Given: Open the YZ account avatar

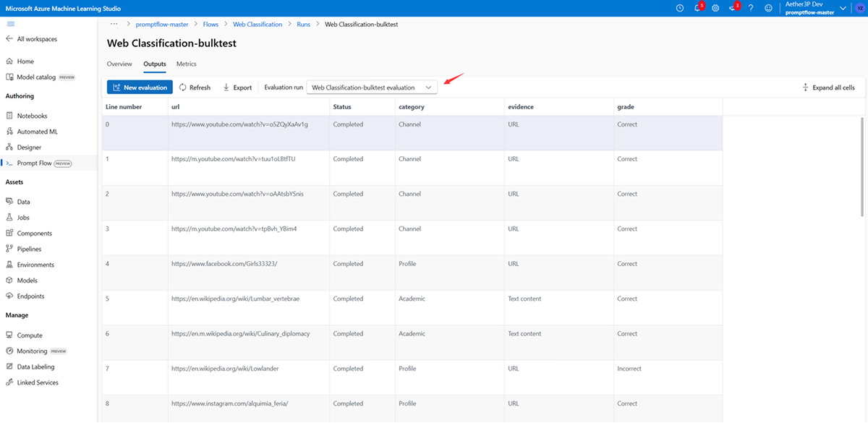Looking at the screenshot, I should point(859,8).
